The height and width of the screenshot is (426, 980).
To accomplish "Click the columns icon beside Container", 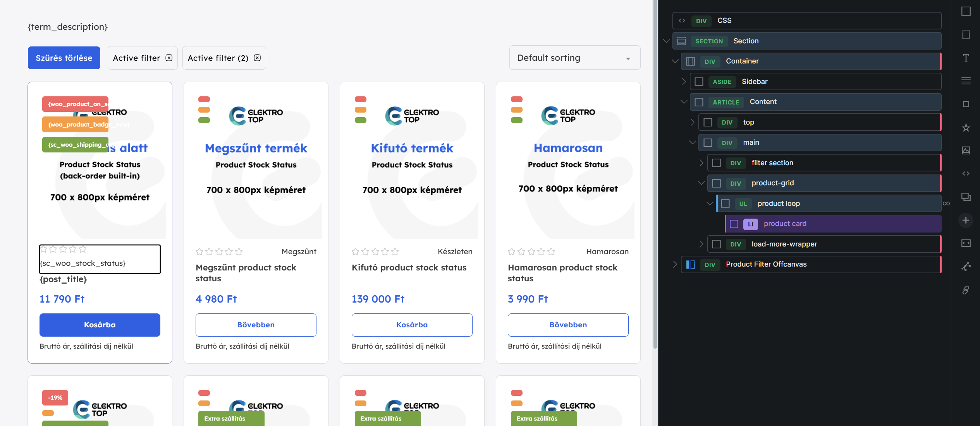I will 690,61.
